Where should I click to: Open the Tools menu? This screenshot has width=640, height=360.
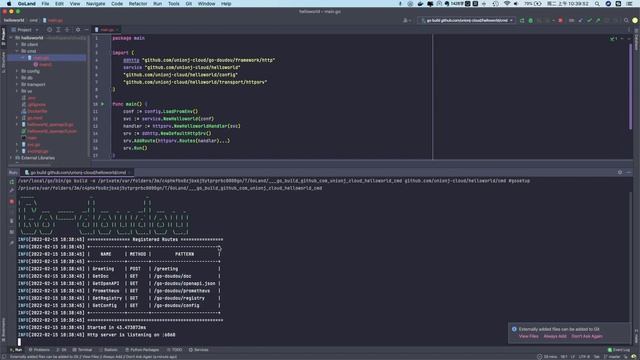pyautogui.click(x=173, y=4)
